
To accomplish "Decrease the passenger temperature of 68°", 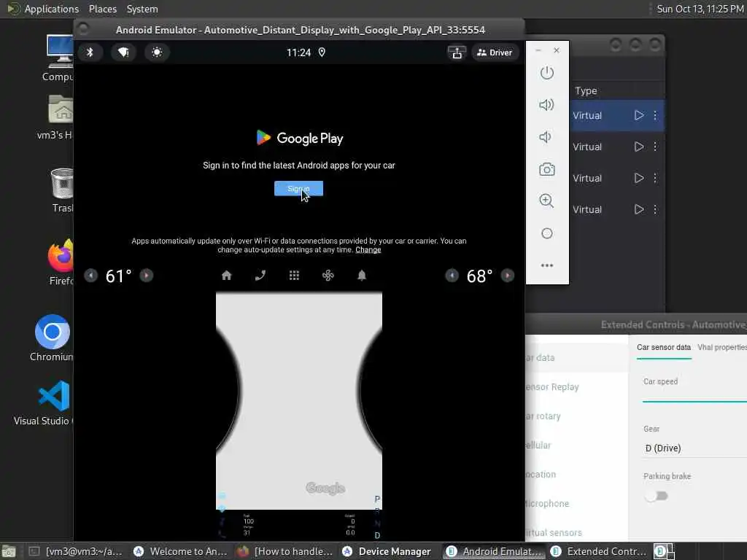I will pyautogui.click(x=452, y=275).
